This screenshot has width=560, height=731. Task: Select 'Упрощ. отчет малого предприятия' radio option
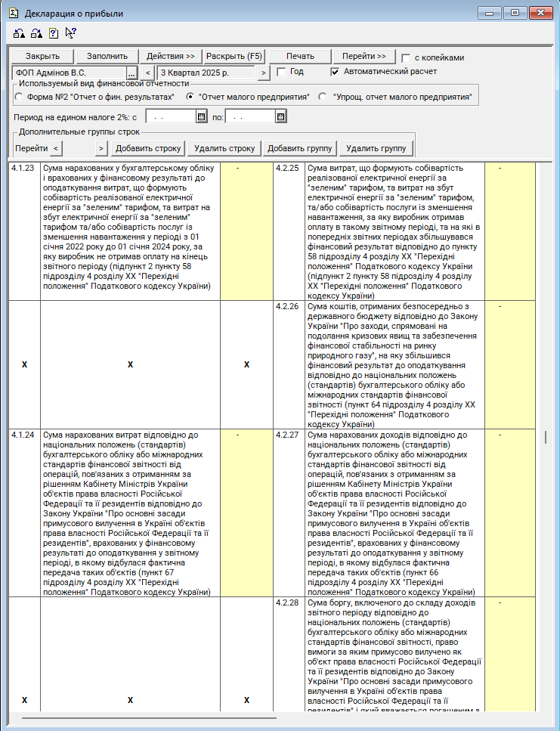[323, 97]
